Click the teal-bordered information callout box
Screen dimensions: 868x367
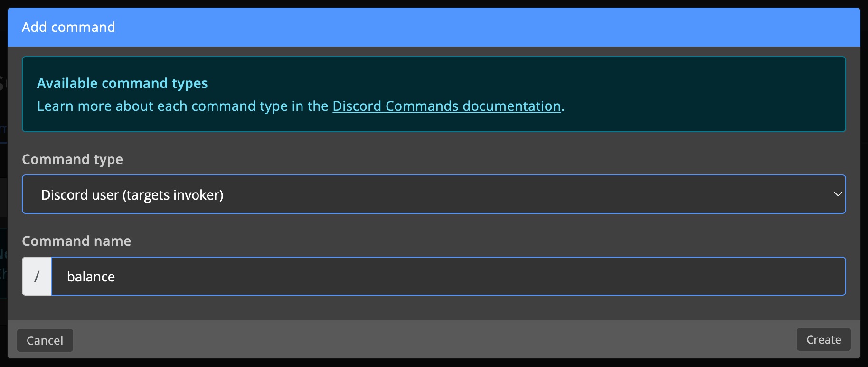click(434, 94)
